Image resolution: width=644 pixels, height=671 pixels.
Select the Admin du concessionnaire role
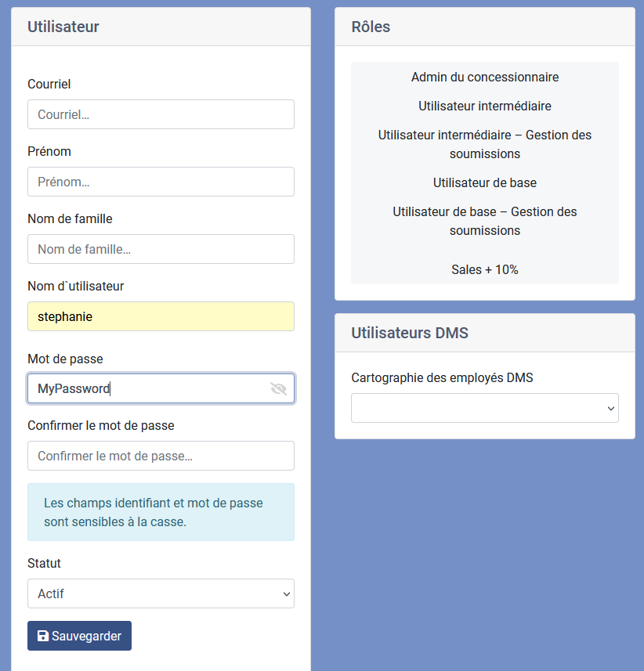coord(485,77)
